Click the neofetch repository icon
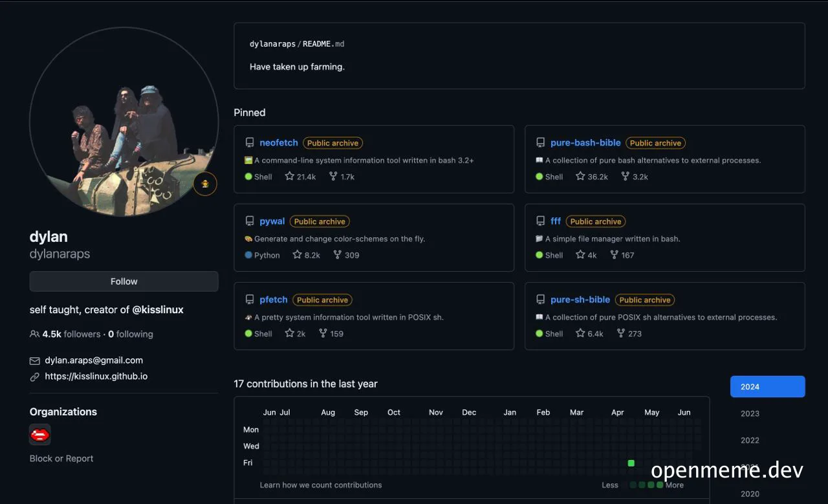Viewport: 828px width, 504px height. [x=250, y=143]
